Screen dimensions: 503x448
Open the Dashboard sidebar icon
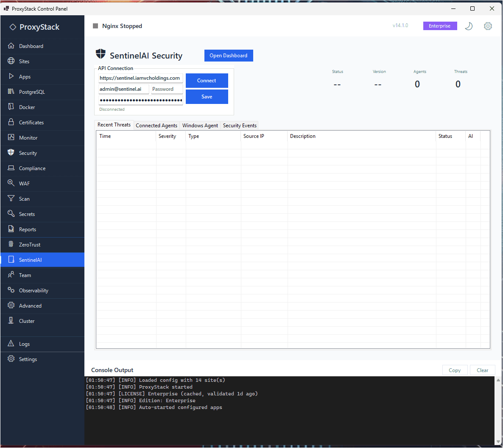tap(11, 46)
